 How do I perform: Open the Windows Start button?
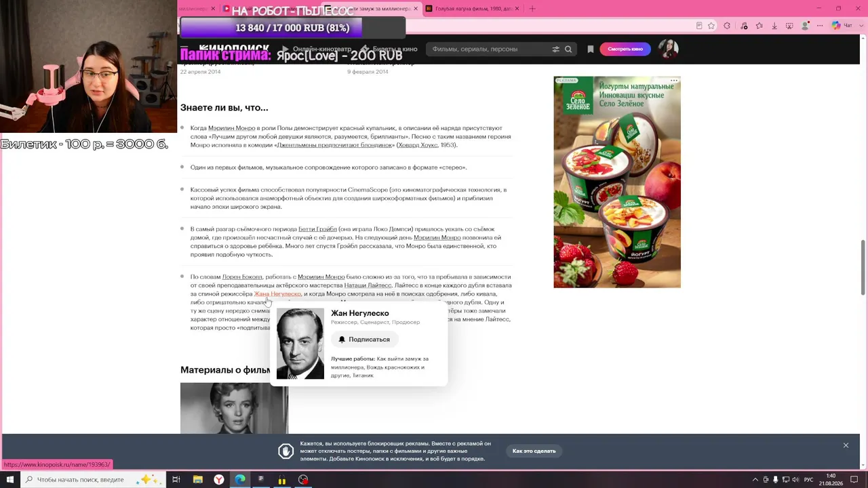pyautogui.click(x=10, y=480)
